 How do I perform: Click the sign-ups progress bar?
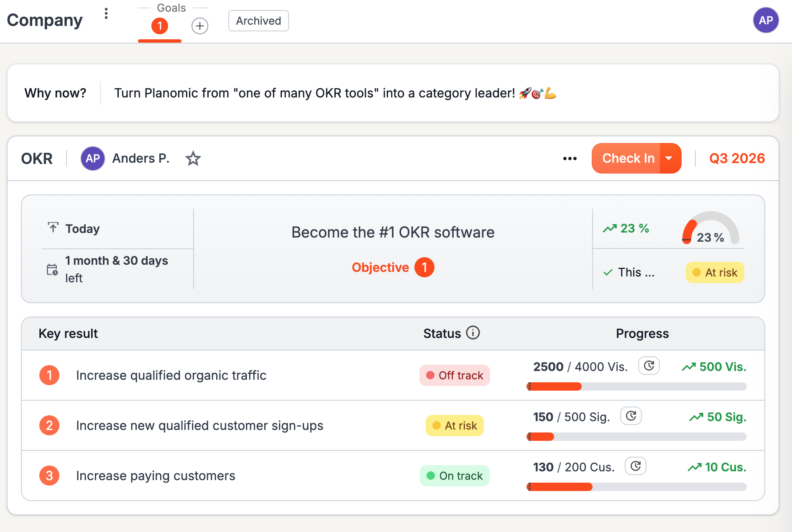(x=636, y=437)
